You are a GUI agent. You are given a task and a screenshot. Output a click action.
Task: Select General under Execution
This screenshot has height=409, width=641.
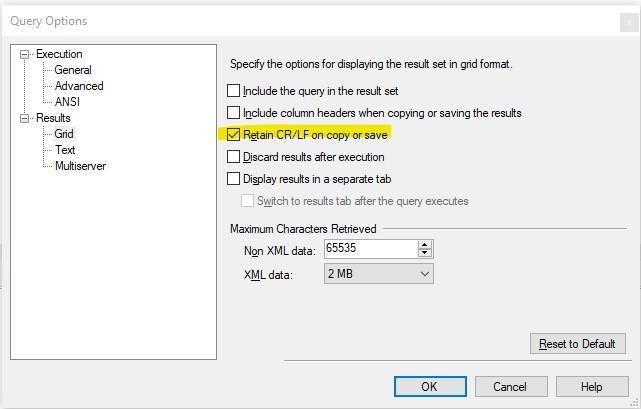point(73,70)
